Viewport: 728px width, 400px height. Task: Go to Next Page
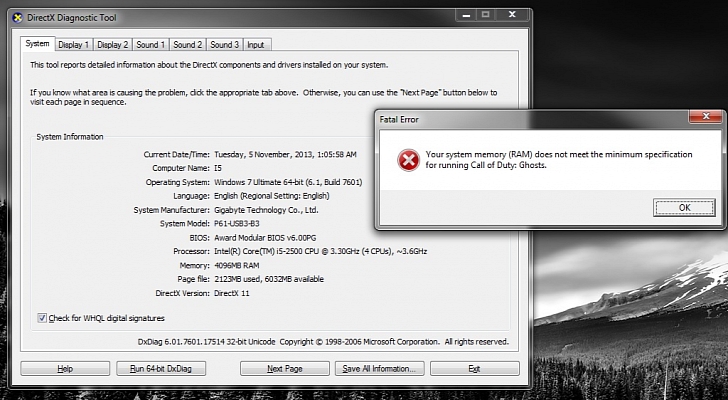click(285, 369)
